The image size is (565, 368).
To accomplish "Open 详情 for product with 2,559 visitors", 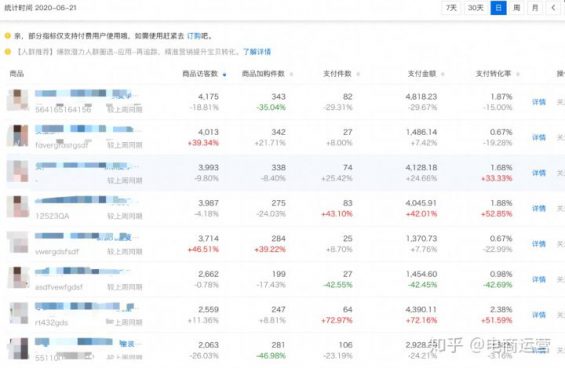I will tap(539, 315).
